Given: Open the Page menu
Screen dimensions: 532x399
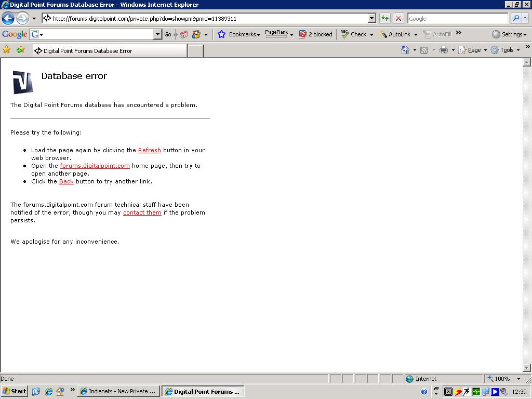Looking at the screenshot, I should tap(473, 50).
